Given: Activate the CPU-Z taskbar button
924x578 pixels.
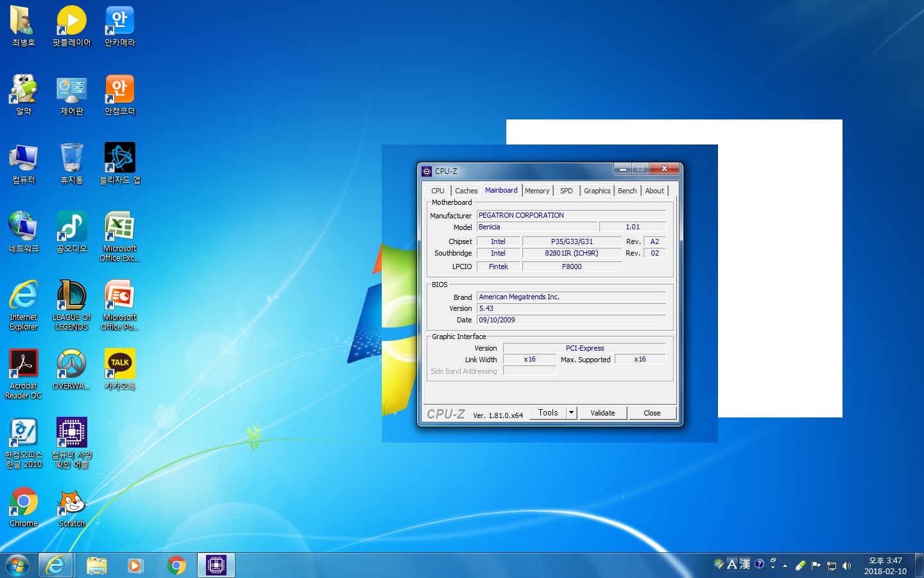Looking at the screenshot, I should click(x=216, y=565).
